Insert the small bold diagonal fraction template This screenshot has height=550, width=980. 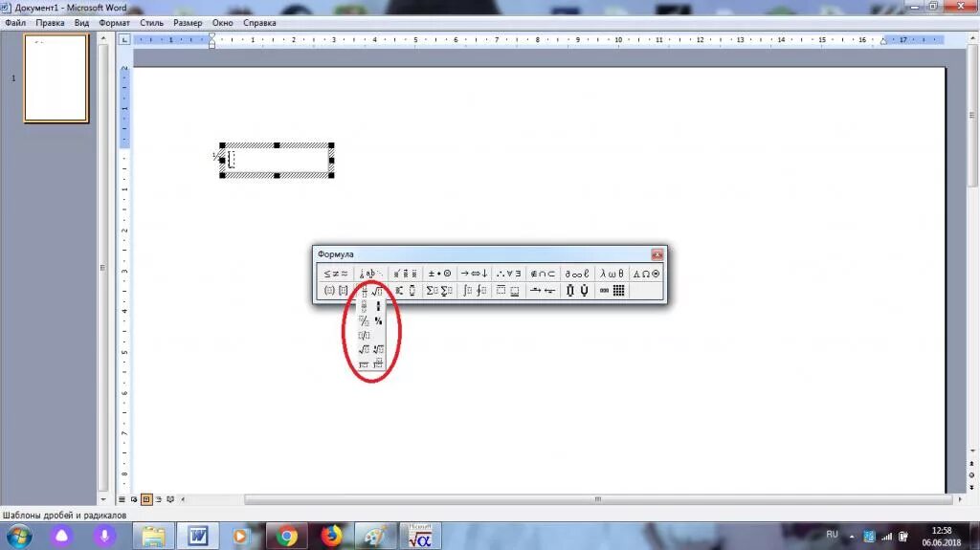(x=378, y=320)
